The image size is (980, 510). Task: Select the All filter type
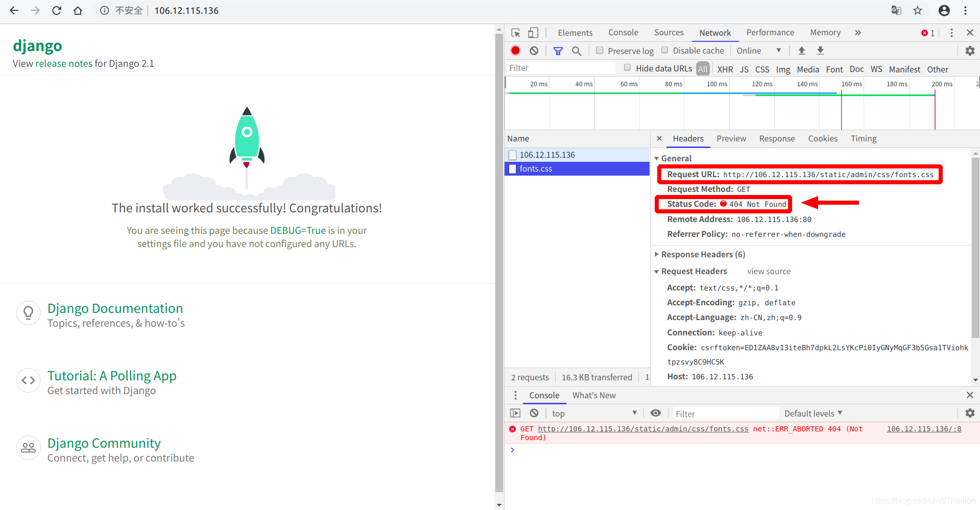click(703, 69)
